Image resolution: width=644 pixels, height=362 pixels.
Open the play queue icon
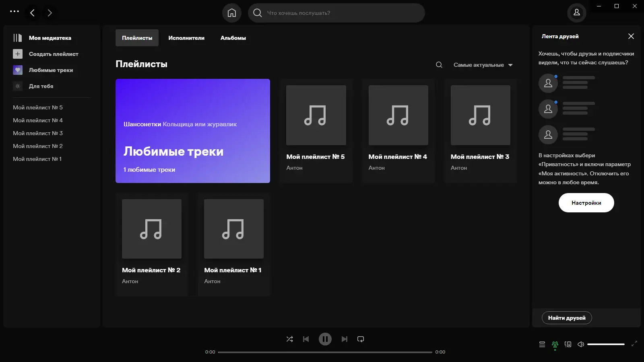[542, 344]
